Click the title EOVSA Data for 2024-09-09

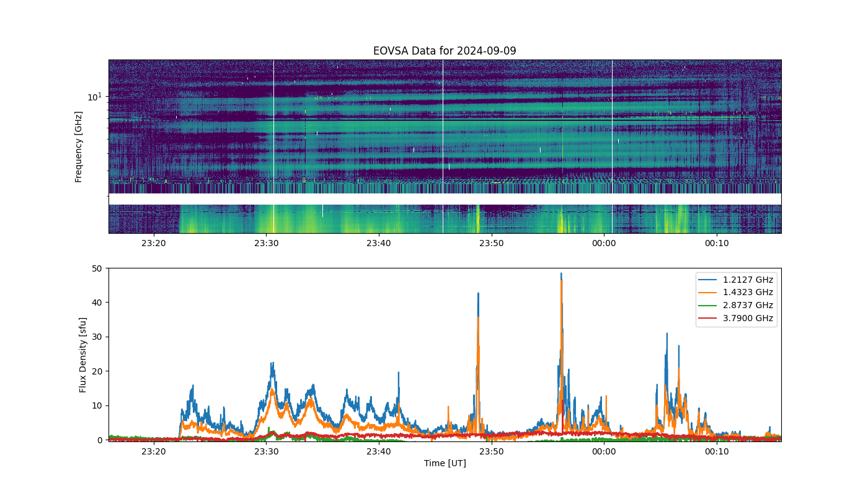click(x=445, y=51)
